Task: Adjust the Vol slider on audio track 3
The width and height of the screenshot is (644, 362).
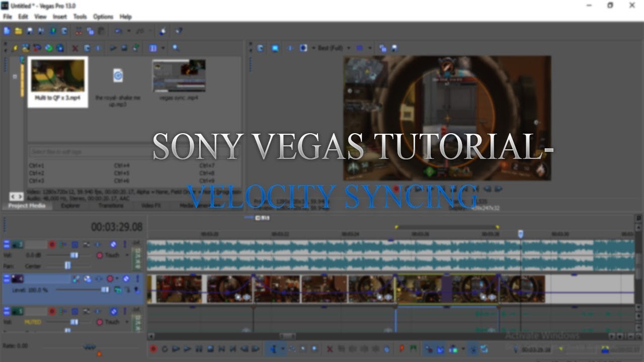Action: click(74, 255)
